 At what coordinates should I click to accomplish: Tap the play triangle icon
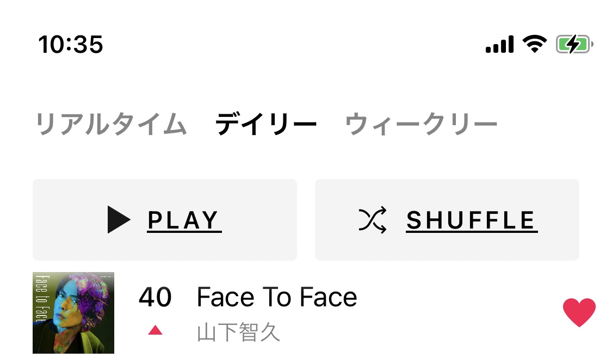coord(119,219)
